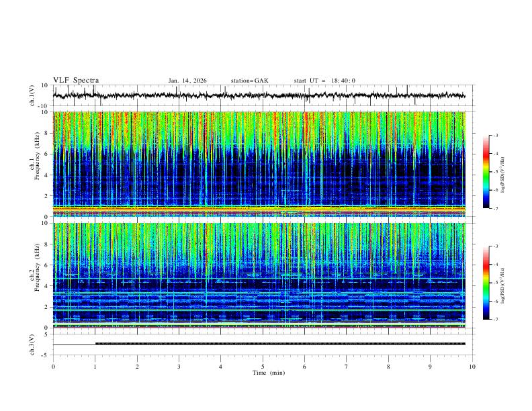Screen dimensions: 532x411
Task: Click the thick ch.3 signal trace
Action: click(280, 344)
